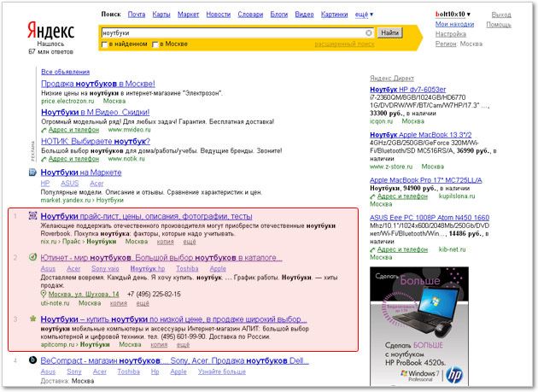This screenshot has width=538, height=392.
Task: Switch to the Карты tab
Action: [161, 15]
